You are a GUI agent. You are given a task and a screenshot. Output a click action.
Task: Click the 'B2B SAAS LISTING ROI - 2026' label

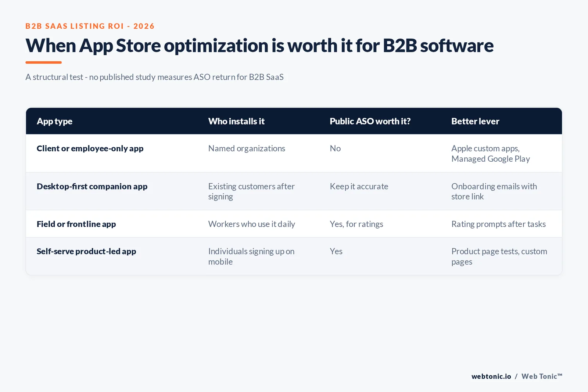coord(90,26)
